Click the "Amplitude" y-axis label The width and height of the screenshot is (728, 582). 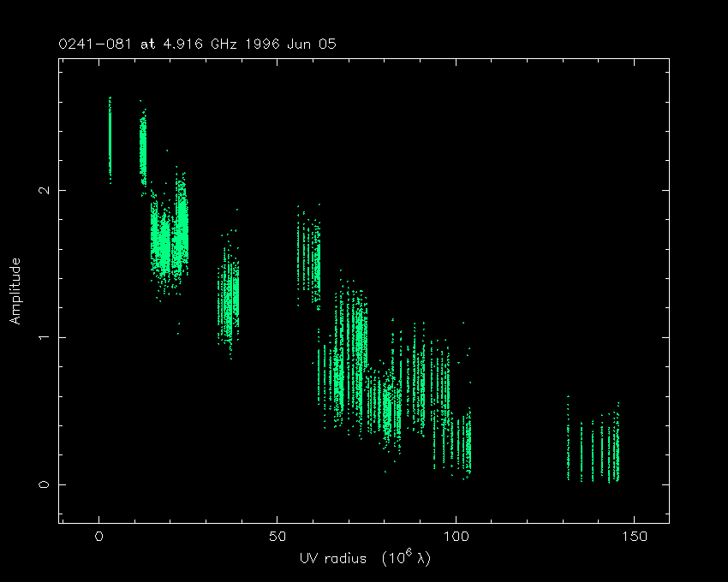coord(15,291)
